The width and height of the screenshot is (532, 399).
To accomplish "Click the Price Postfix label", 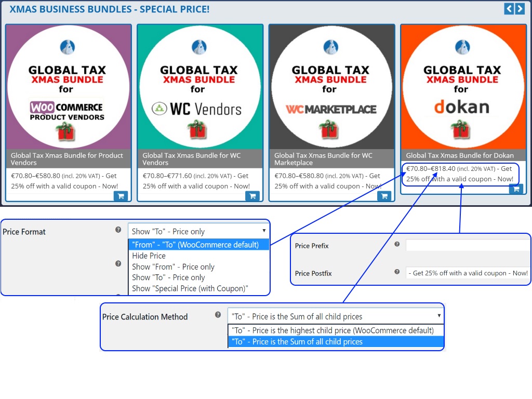I will click(313, 273).
